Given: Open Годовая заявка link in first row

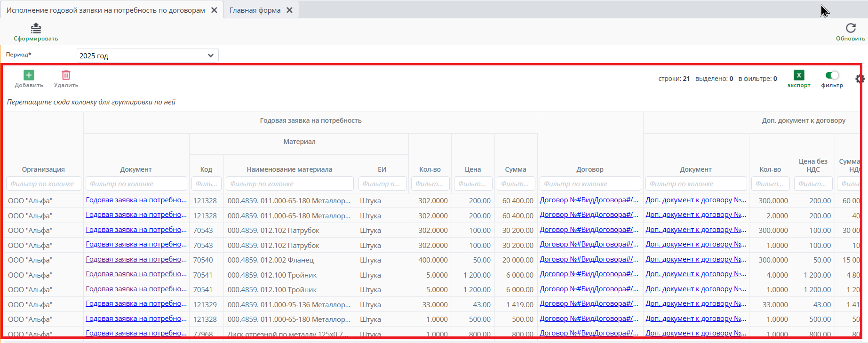Looking at the screenshot, I should (136, 200).
